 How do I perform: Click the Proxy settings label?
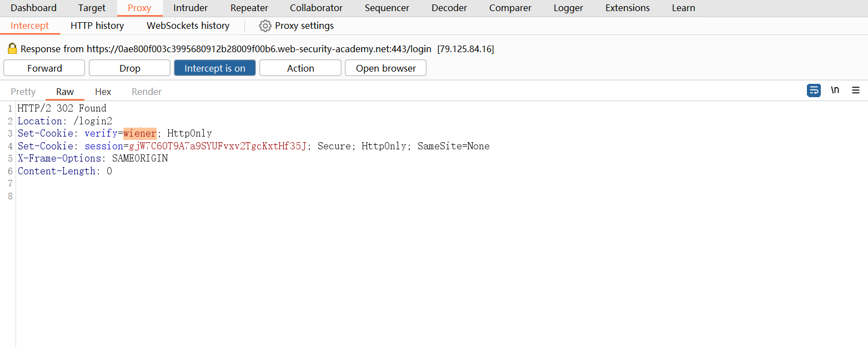304,26
